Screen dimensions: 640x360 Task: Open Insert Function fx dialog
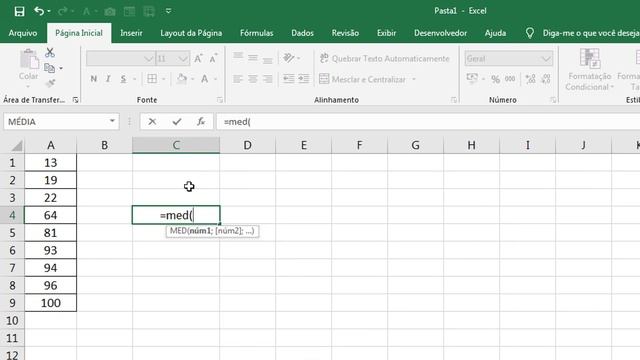201,122
